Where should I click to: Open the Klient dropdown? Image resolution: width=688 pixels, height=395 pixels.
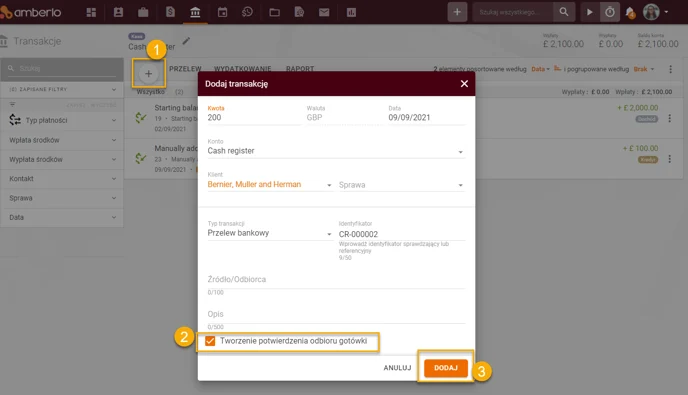pyautogui.click(x=270, y=185)
